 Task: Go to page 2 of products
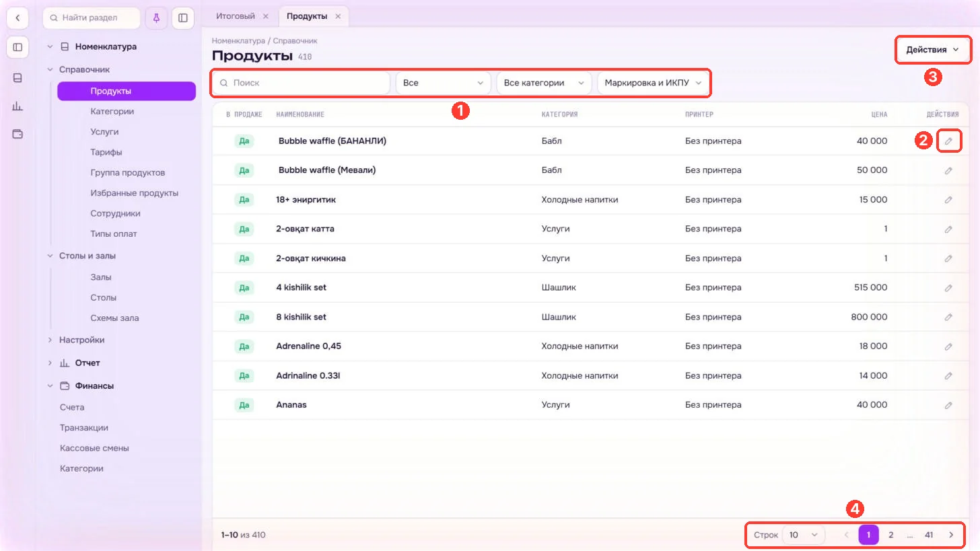(890, 535)
